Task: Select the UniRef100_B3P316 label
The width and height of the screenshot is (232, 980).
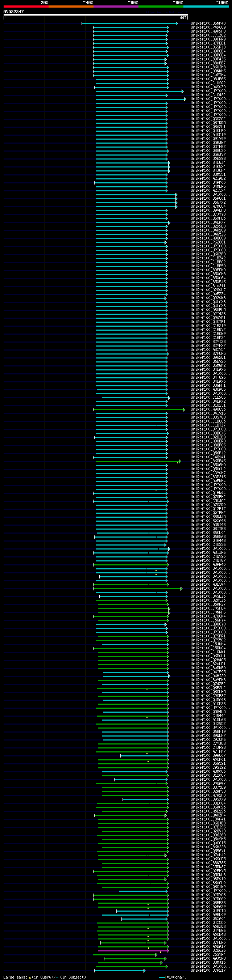Action: [x=208, y=477]
